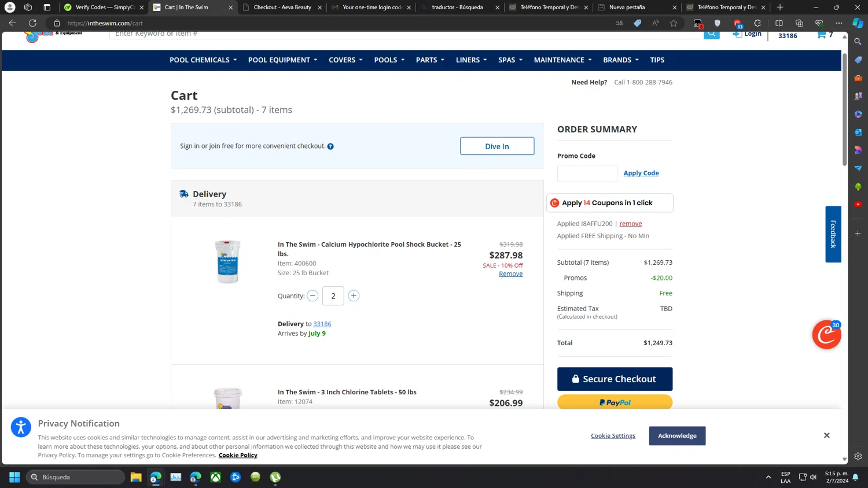
Task: Expand the Pools menu
Action: [x=389, y=60]
